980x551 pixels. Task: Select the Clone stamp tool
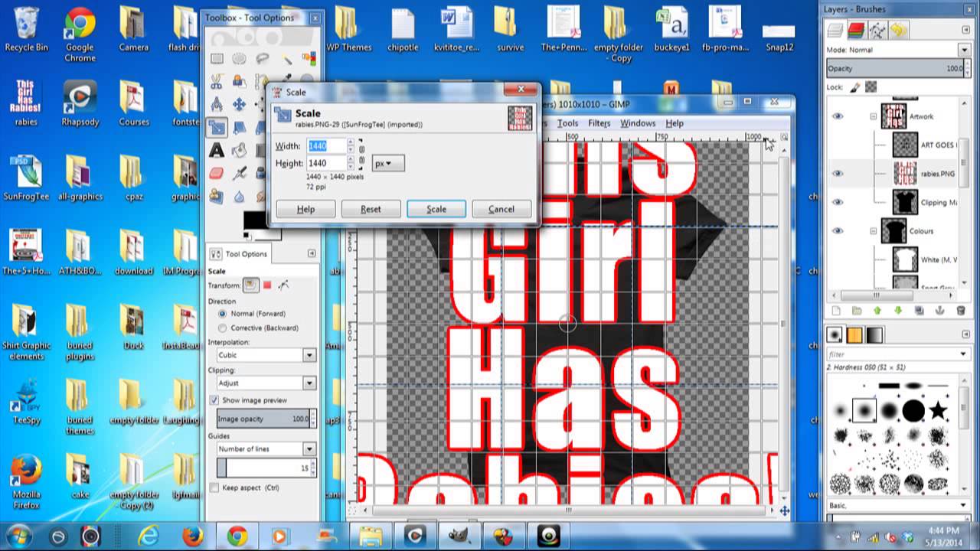pyautogui.click(x=217, y=196)
